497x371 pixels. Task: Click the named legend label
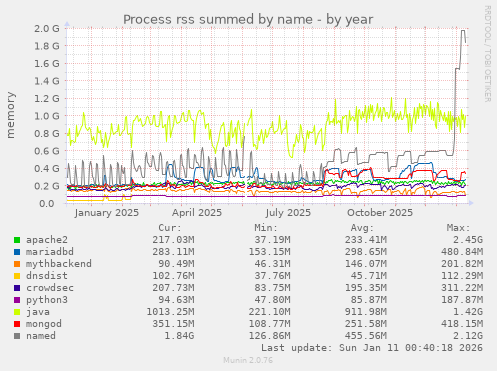(x=41, y=336)
